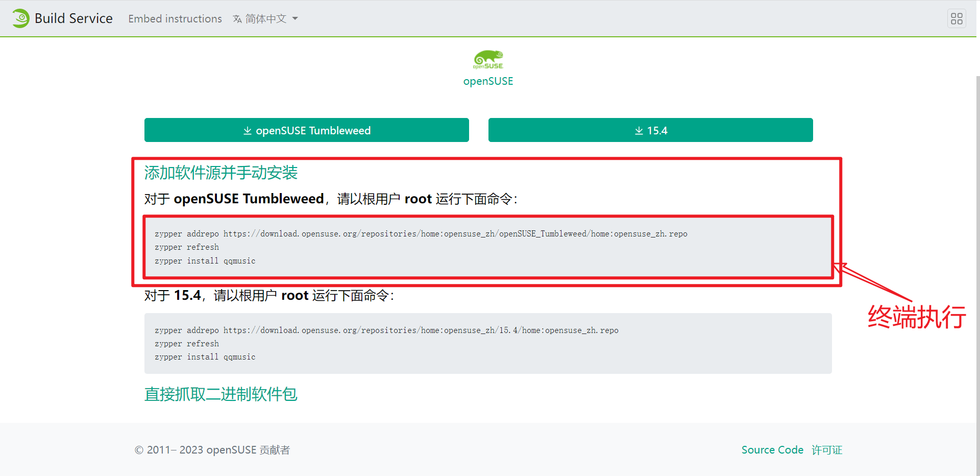Expand the 简体中文 language dropdown

tap(265, 19)
